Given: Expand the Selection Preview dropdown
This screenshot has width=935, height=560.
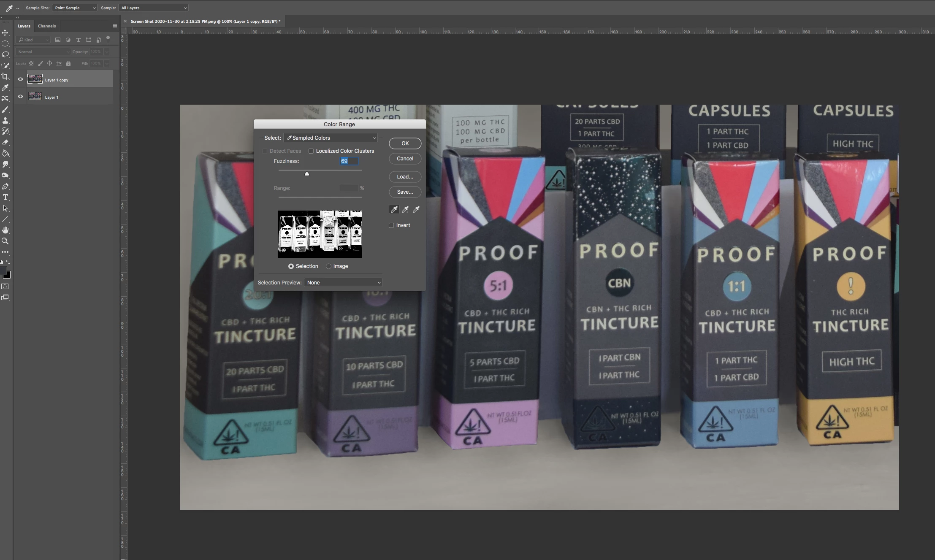Looking at the screenshot, I should click(343, 283).
